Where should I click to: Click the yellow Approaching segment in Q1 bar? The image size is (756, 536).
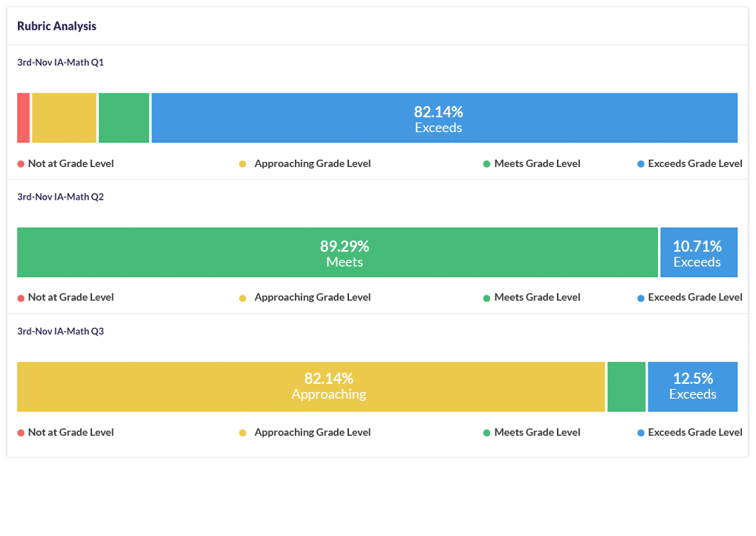point(64,118)
